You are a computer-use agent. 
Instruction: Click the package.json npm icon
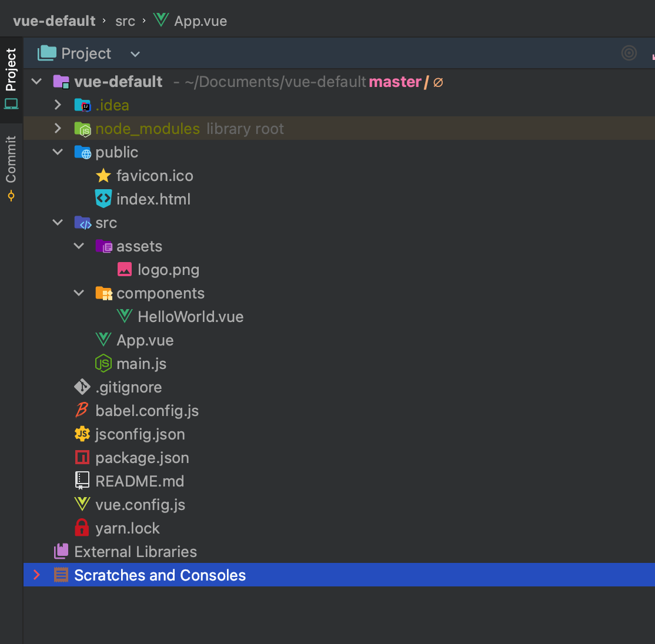pos(82,457)
